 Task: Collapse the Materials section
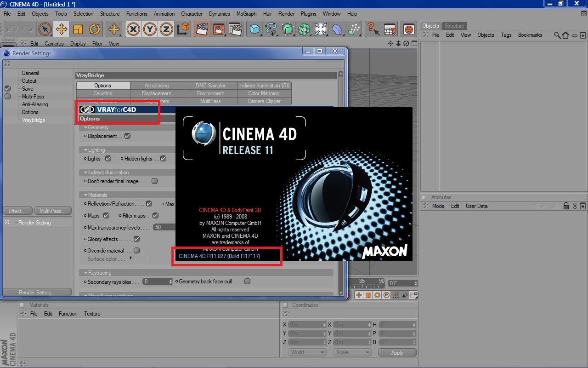click(86, 195)
